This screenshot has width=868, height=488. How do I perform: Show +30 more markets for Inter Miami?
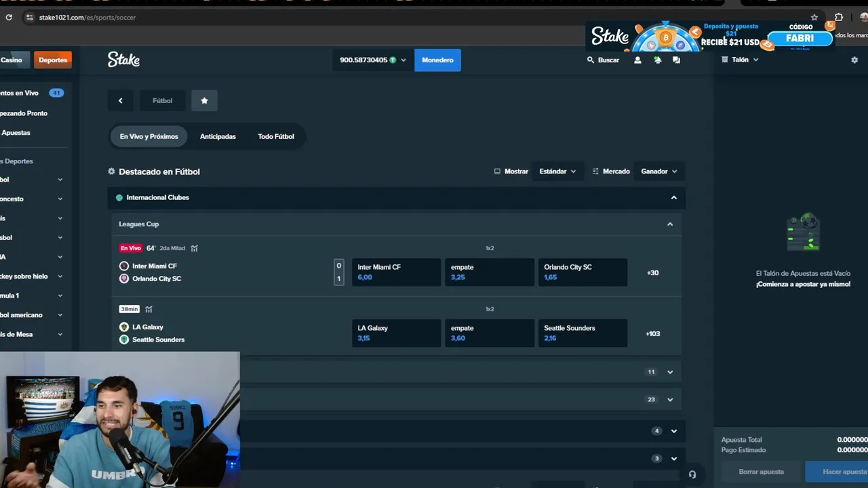(652, 272)
